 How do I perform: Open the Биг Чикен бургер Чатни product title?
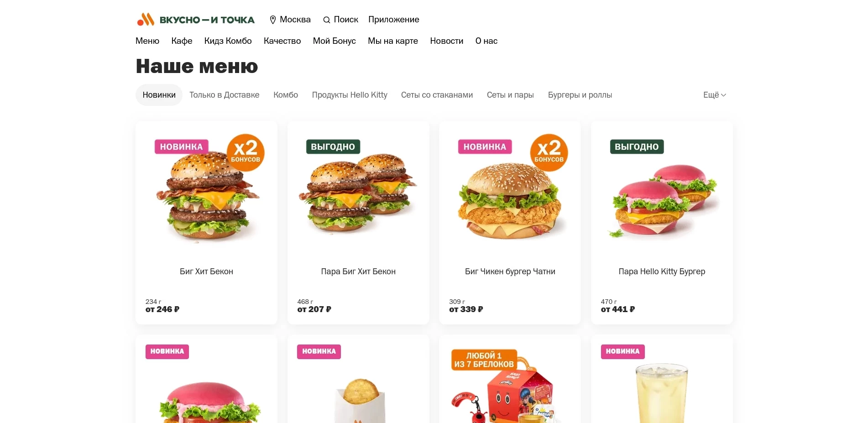[510, 272]
